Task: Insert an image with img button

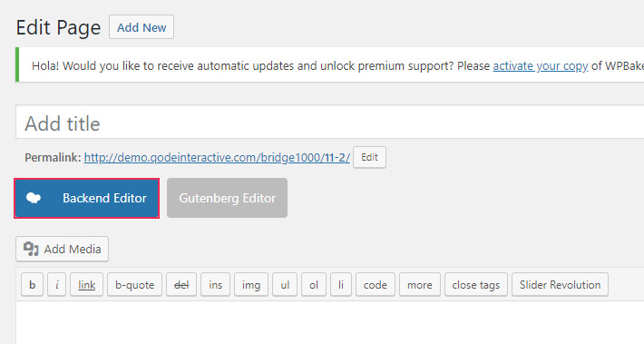Action: (x=251, y=285)
